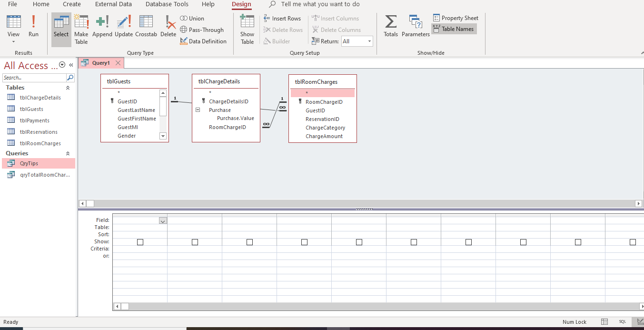The image size is (644, 330).
Task: Switch to the Create ribbon tab
Action: [72, 4]
